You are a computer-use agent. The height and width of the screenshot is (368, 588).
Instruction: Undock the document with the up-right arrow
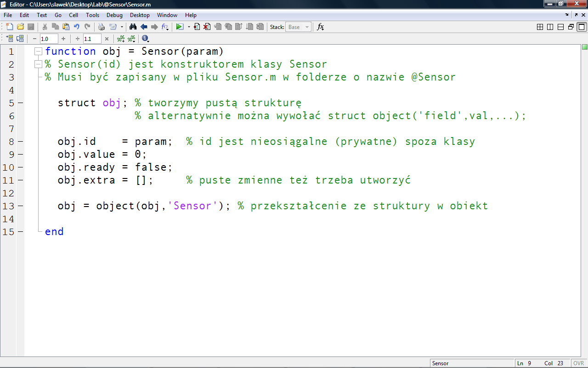point(576,15)
